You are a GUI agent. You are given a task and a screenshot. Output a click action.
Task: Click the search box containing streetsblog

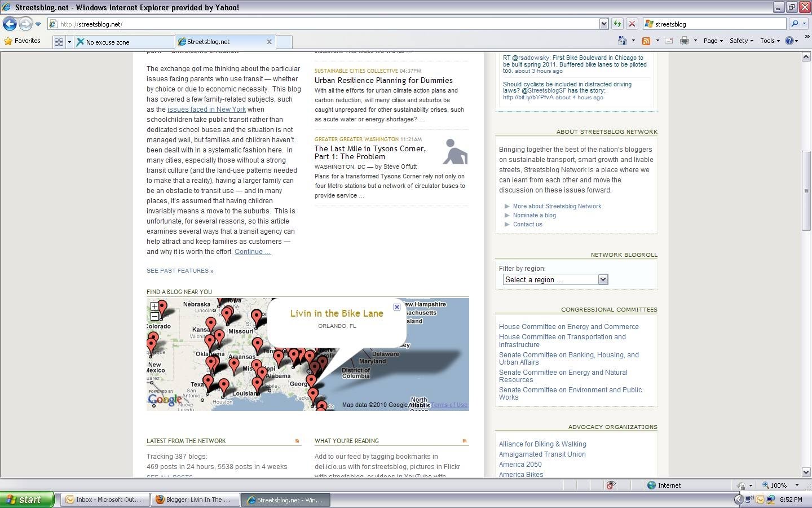click(x=714, y=24)
